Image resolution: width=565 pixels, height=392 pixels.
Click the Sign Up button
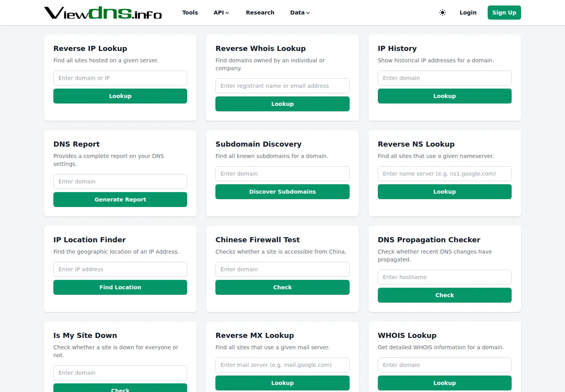pyautogui.click(x=504, y=13)
